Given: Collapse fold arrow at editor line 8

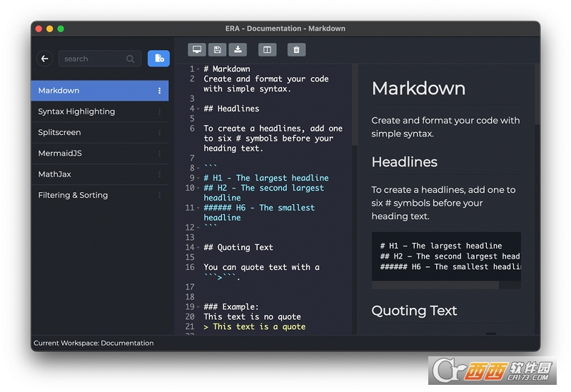Looking at the screenshot, I should [x=198, y=169].
